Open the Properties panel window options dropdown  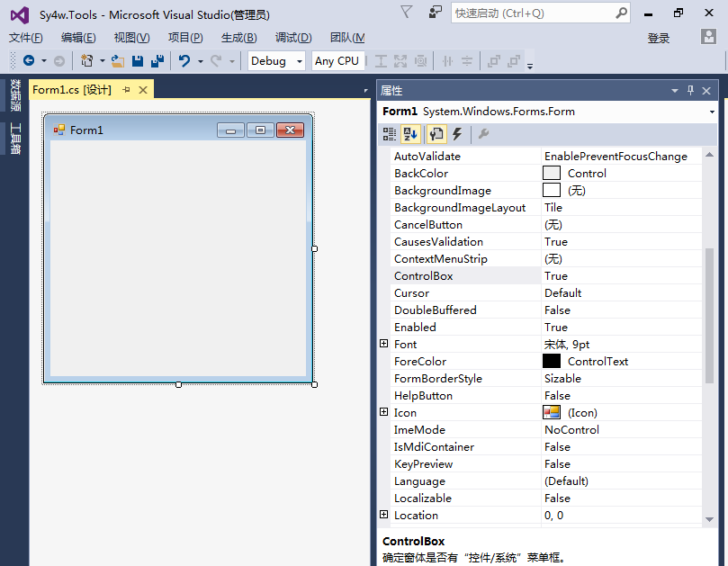click(x=675, y=91)
